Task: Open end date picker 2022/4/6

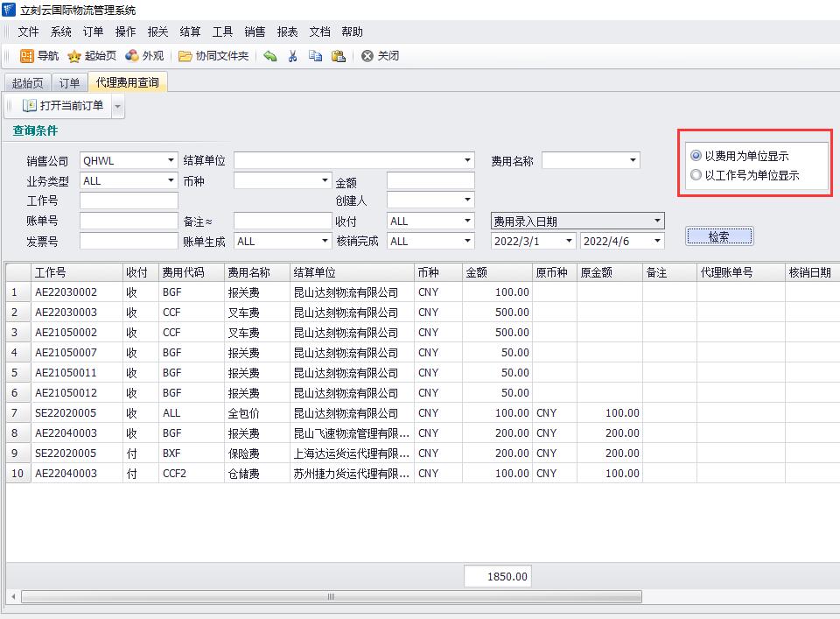Action: point(657,241)
